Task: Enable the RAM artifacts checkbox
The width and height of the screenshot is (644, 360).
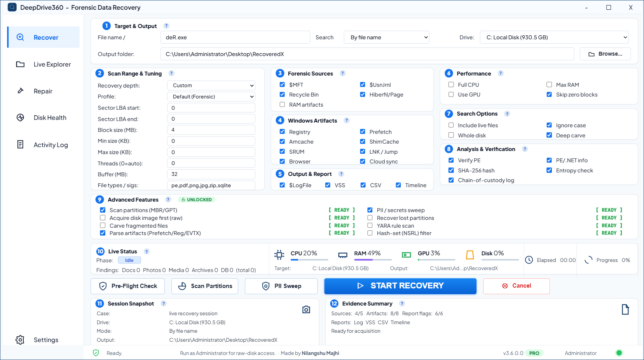Action: [282, 104]
